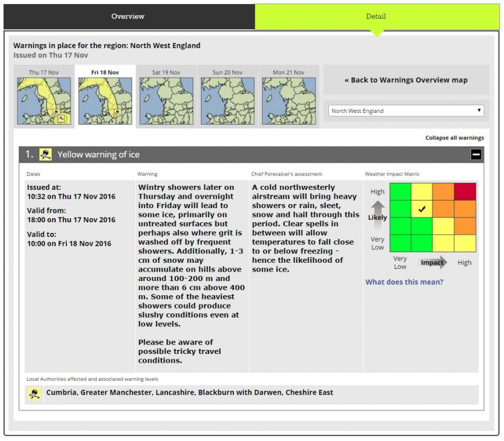Click the Yellow warning of ice header

coord(99,155)
